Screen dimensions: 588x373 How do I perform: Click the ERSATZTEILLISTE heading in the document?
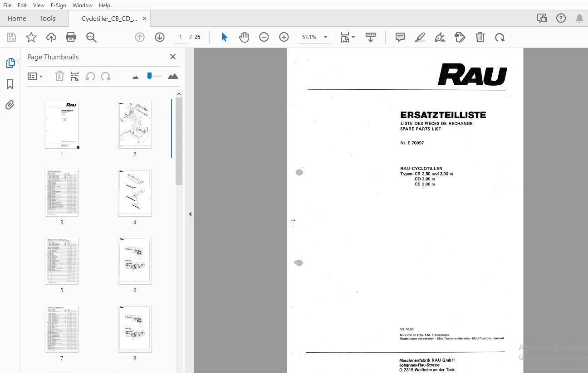443,115
